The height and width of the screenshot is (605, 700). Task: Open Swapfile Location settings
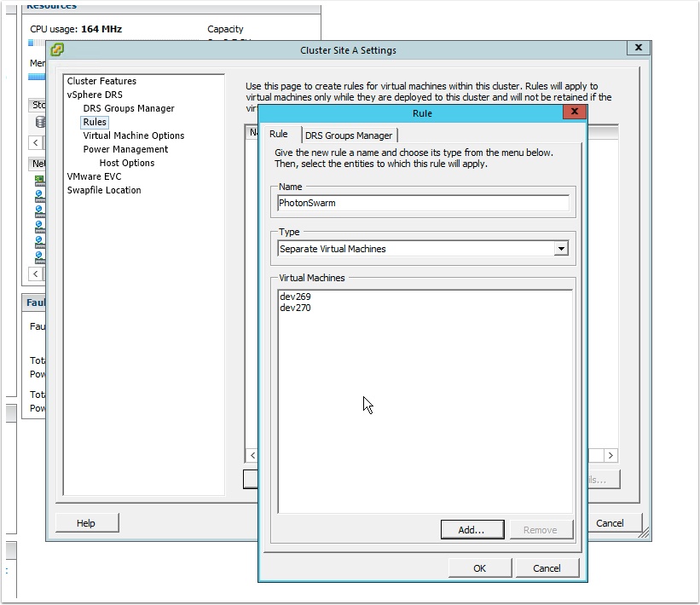tap(104, 190)
